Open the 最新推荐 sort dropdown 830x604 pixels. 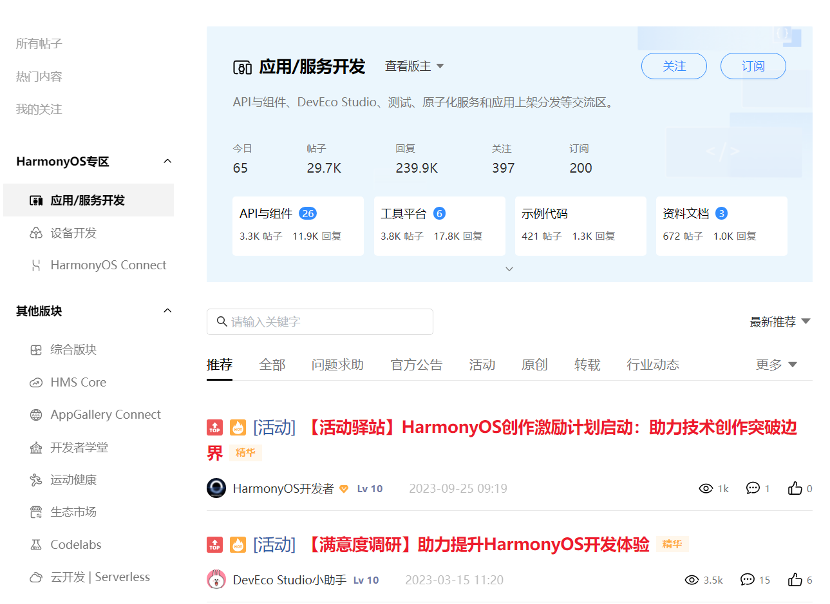780,322
